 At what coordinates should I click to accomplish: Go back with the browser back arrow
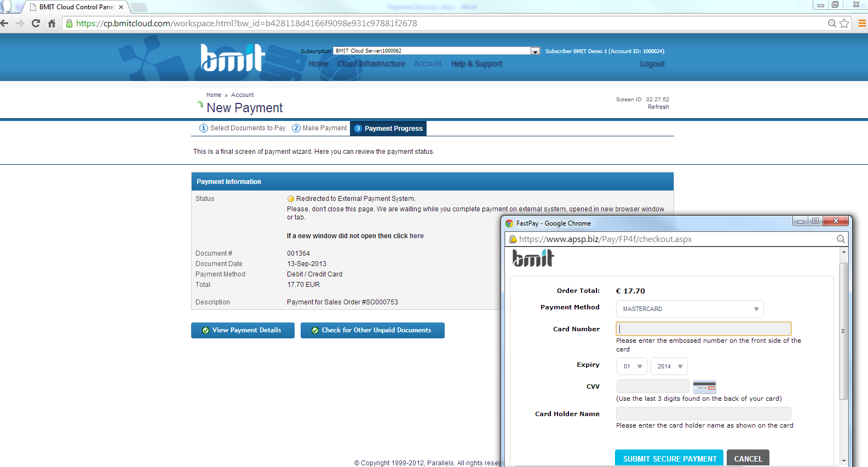4,23
